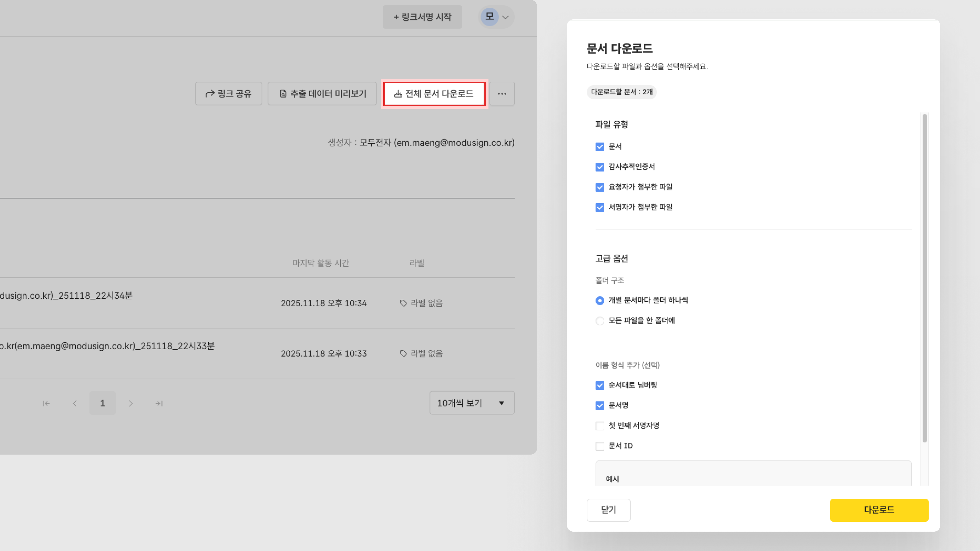This screenshot has width=980, height=551.
Task: Uncheck the 감사추적인증서 checkbox
Action: coord(600,167)
